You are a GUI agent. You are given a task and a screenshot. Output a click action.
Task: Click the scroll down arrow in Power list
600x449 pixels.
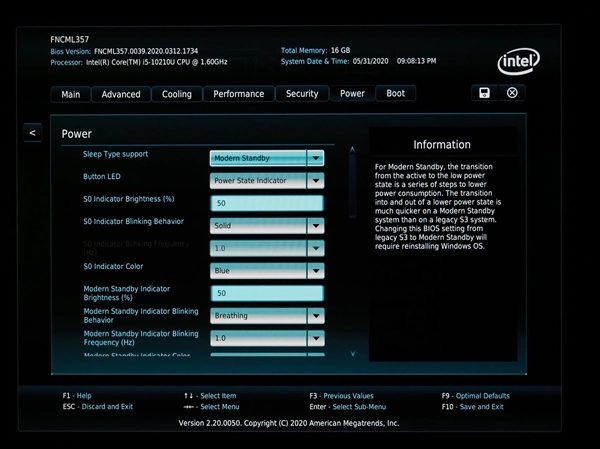[353, 353]
